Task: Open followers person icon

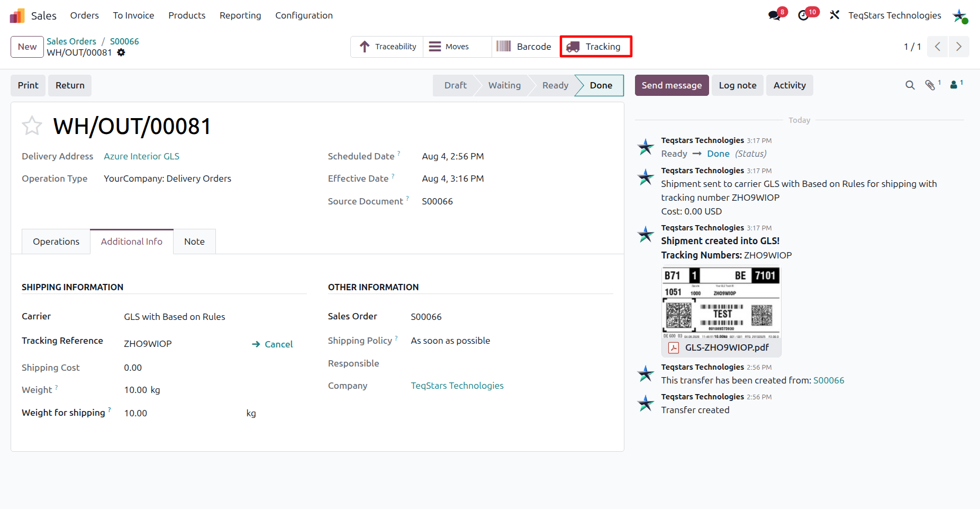Action: point(954,85)
